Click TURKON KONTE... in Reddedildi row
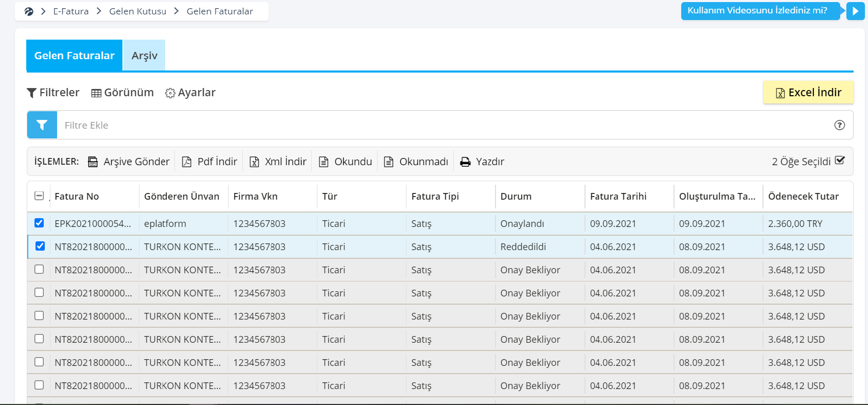This screenshot has height=405, width=868. 182,247
